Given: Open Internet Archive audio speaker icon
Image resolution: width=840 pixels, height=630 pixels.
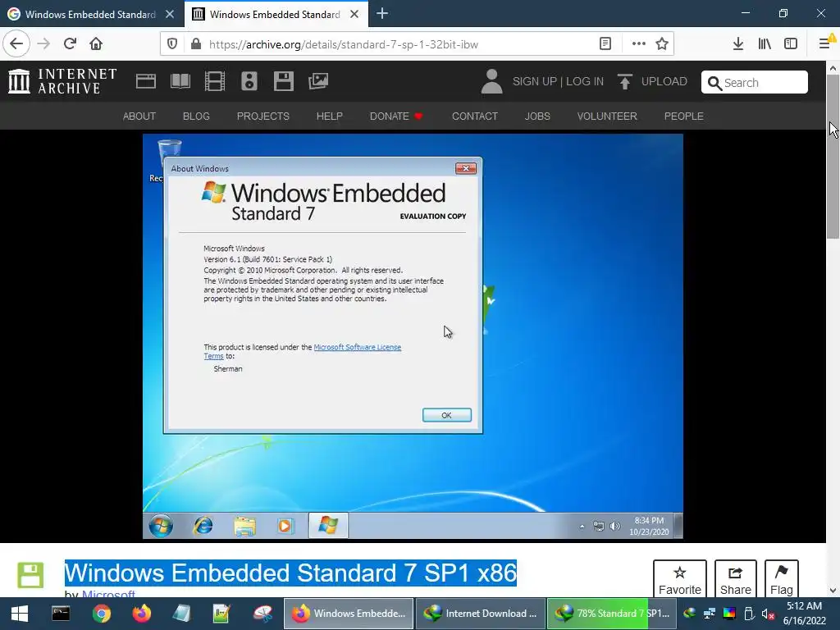Looking at the screenshot, I should 249,81.
